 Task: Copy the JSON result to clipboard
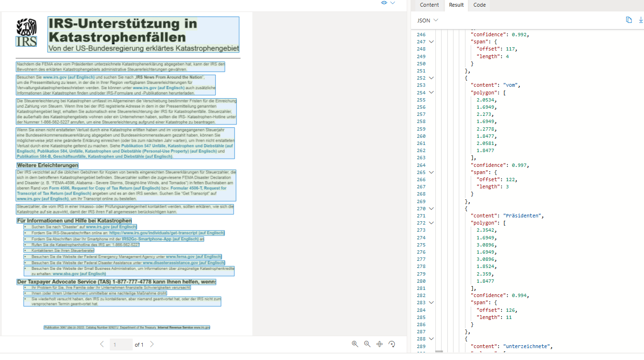pos(629,20)
